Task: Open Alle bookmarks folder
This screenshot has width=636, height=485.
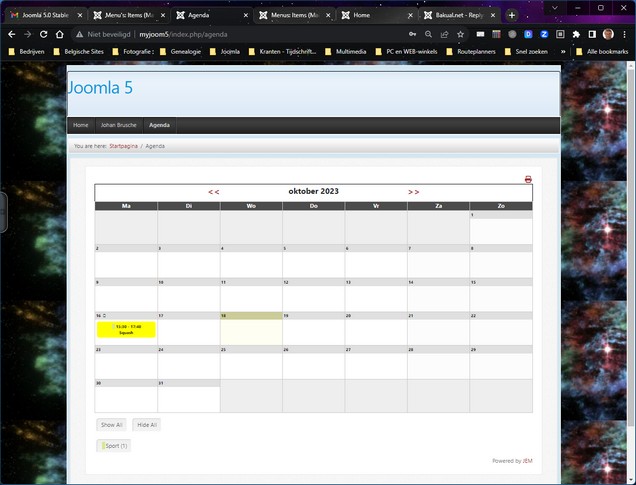Action: point(602,52)
